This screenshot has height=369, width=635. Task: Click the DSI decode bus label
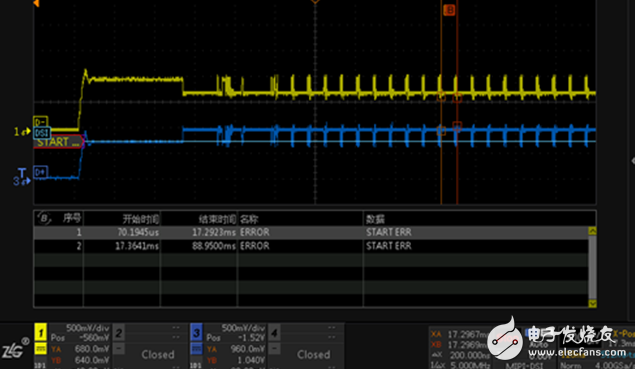pyautogui.click(x=42, y=132)
